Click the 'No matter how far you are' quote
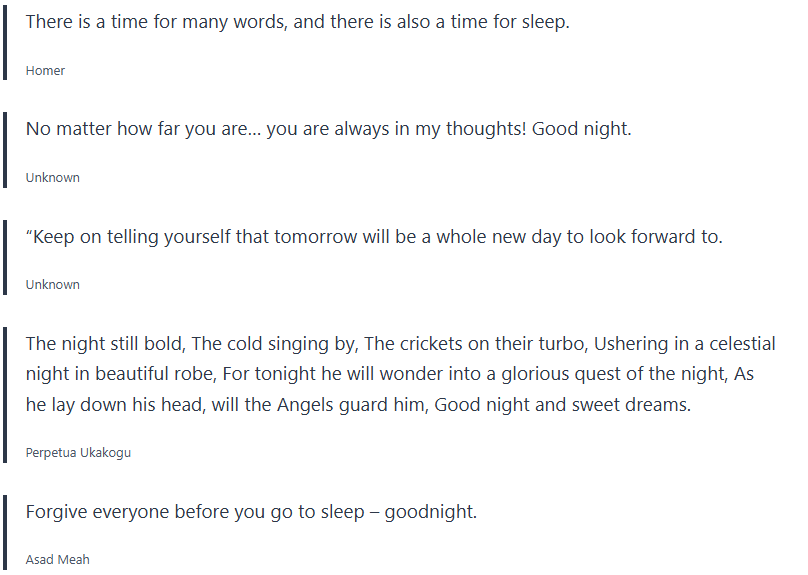Image resolution: width=808 pixels, height=575 pixels. [x=328, y=129]
